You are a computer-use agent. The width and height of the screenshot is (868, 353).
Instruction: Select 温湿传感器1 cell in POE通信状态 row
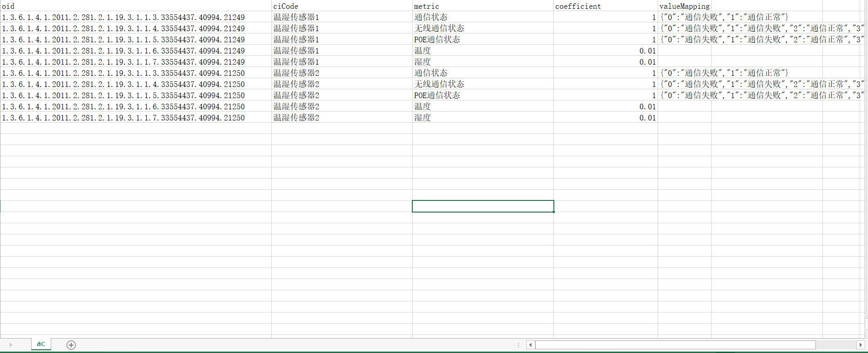pyautogui.click(x=342, y=40)
